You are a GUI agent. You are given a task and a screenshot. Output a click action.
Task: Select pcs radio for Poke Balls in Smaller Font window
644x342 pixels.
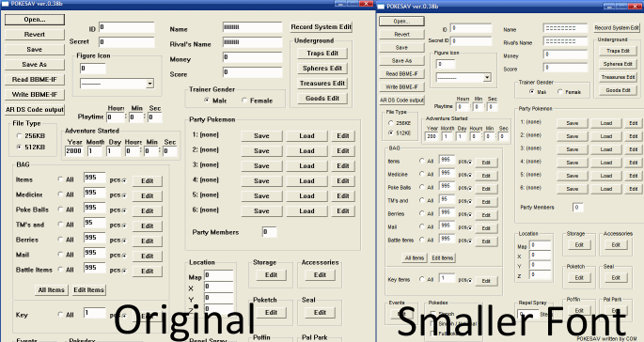[470, 188]
